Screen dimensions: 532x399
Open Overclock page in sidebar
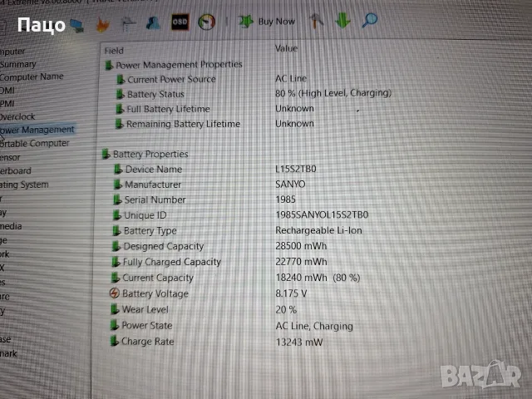pyautogui.click(x=17, y=116)
